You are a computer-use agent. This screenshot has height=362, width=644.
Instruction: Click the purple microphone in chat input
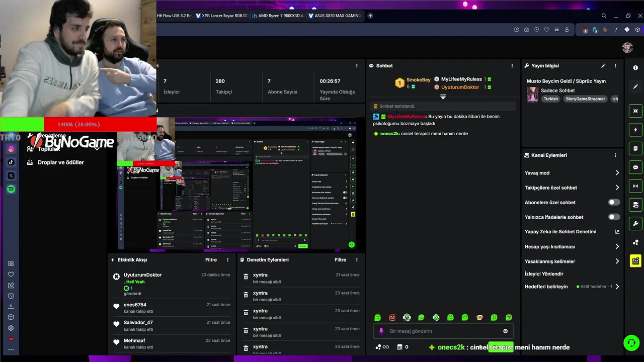coord(381,331)
